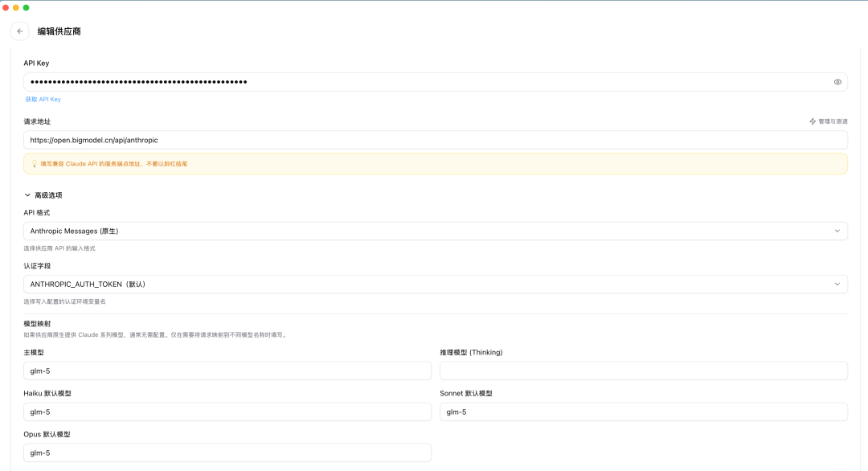Image resolution: width=868 pixels, height=471 pixels.
Task: Collapse the 高级选项 section
Action: pos(43,195)
